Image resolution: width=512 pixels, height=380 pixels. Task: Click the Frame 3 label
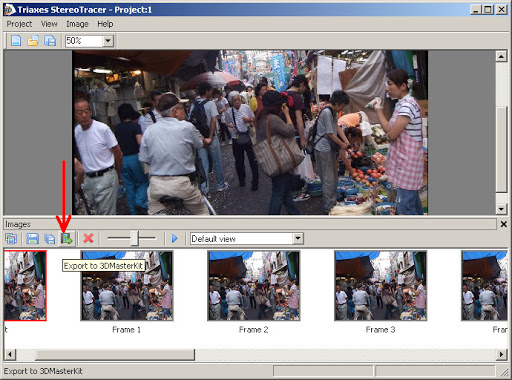380,330
